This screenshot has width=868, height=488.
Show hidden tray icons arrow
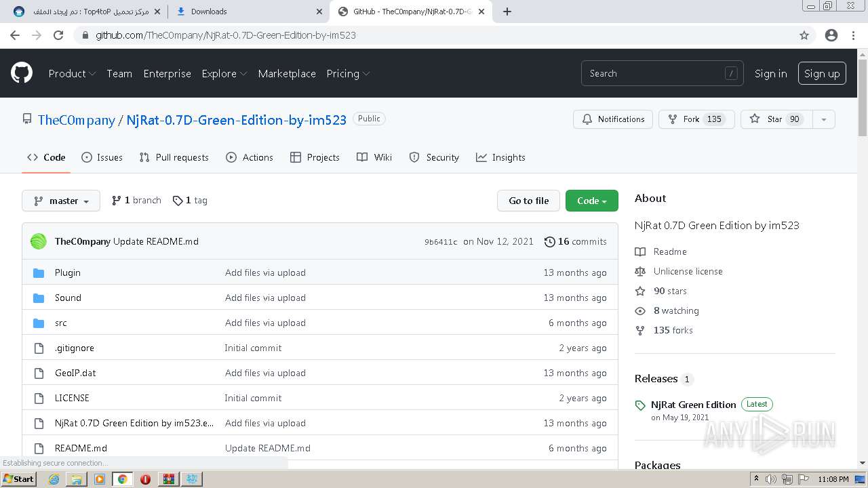pyautogui.click(x=756, y=479)
